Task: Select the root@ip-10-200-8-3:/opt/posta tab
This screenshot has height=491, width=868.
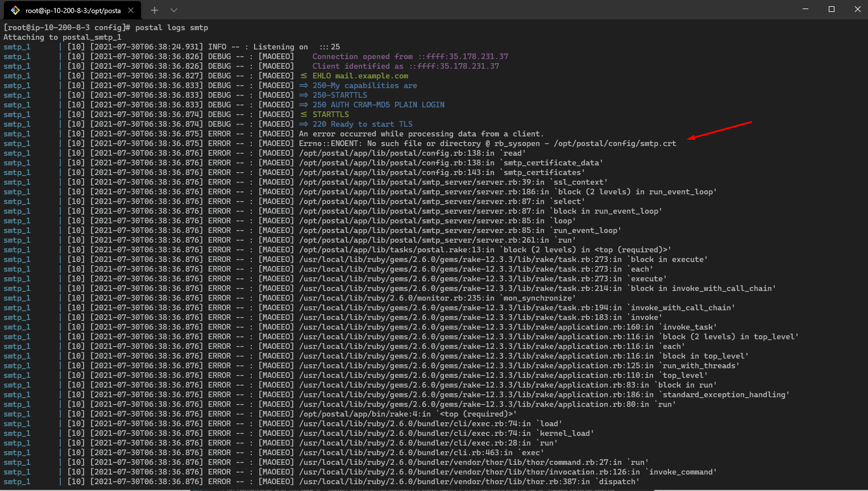Action: click(x=73, y=10)
